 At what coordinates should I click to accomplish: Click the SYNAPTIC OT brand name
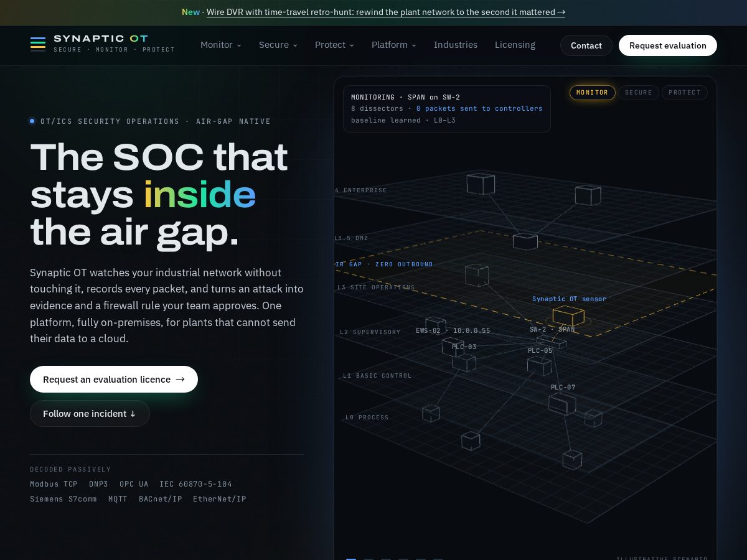[101, 39]
